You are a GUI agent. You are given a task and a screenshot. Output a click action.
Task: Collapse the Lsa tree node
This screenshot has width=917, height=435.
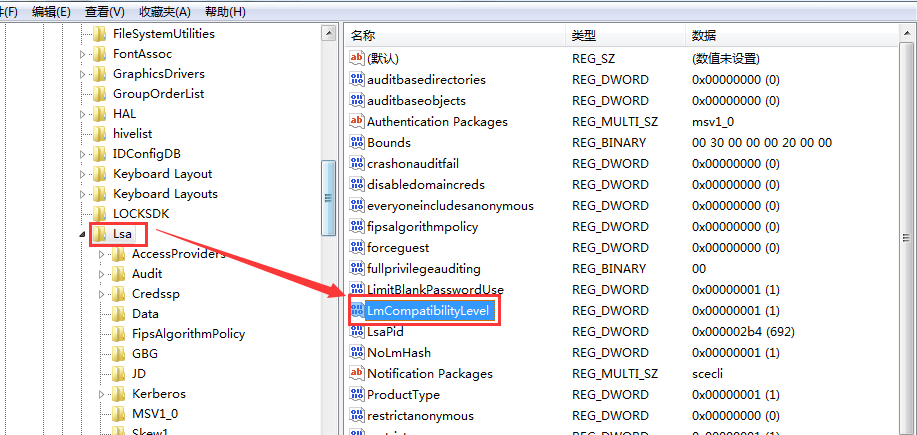coord(82,234)
